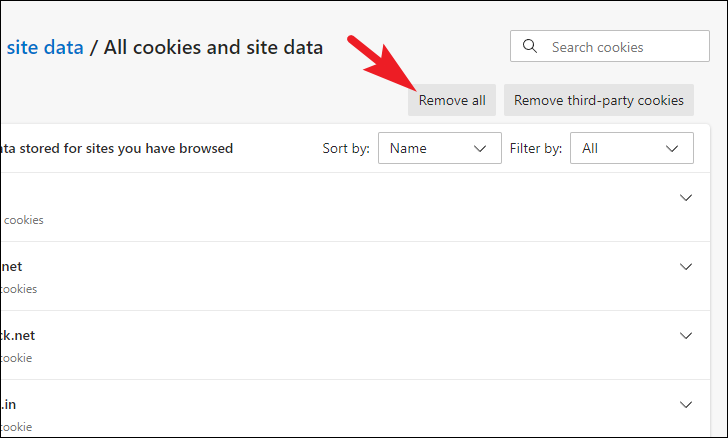Screen dimensions: 728x438
Task: Select the topmost site row showing cookies
Action: pyautogui.click(x=355, y=207)
